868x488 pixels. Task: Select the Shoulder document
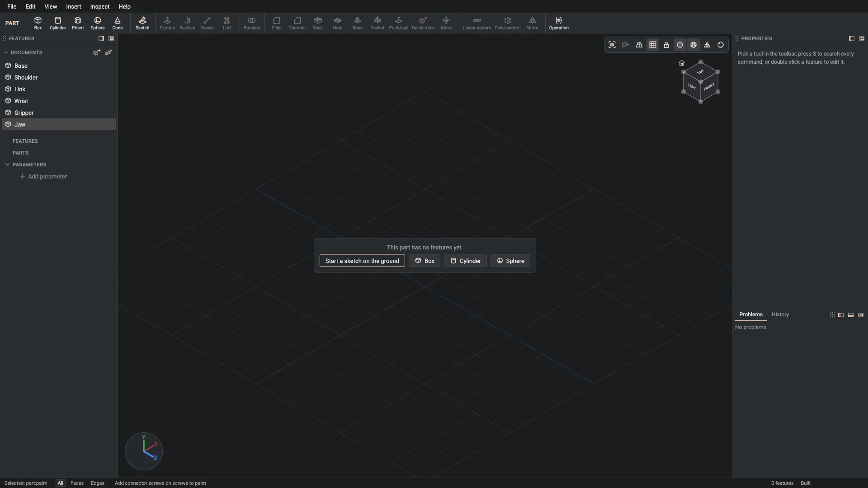tap(59, 77)
